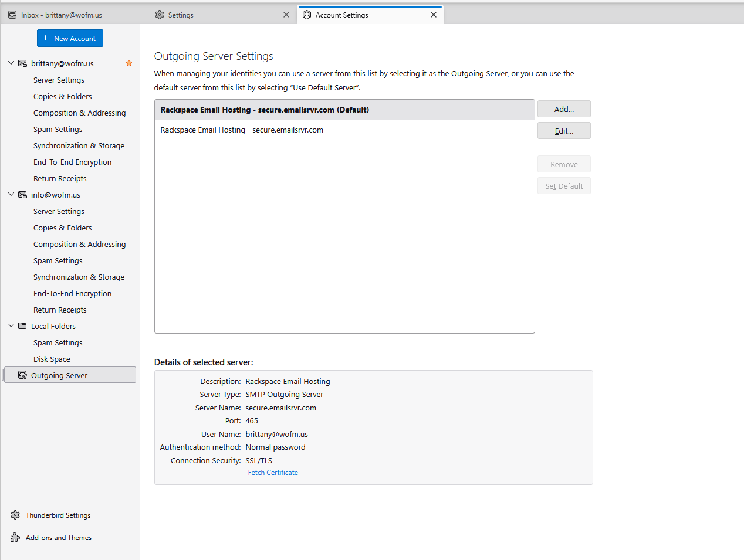744x560 pixels.
Task: Click the Outgoing Server icon in sidebar
Action: [22, 375]
